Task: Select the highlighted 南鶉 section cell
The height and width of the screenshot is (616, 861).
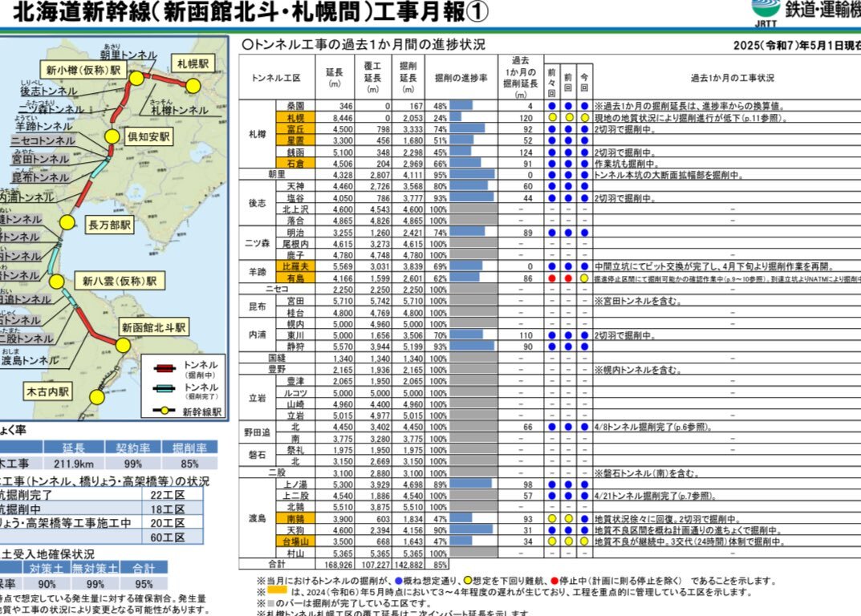Action: (295, 519)
